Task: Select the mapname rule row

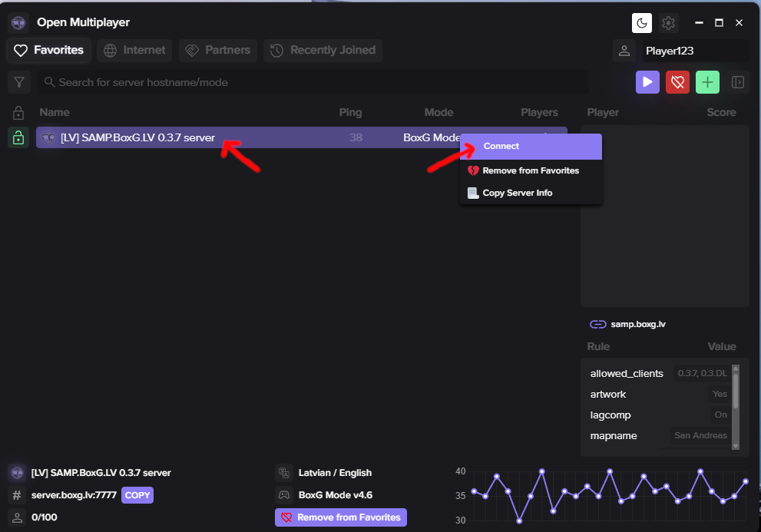Action: (659, 435)
